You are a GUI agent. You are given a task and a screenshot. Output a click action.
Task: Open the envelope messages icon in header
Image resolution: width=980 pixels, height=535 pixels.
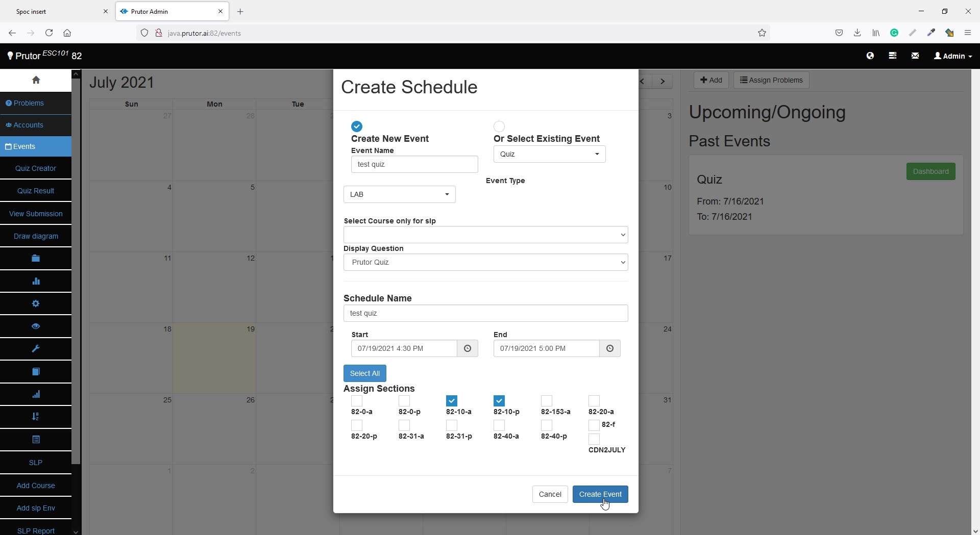[x=915, y=56]
